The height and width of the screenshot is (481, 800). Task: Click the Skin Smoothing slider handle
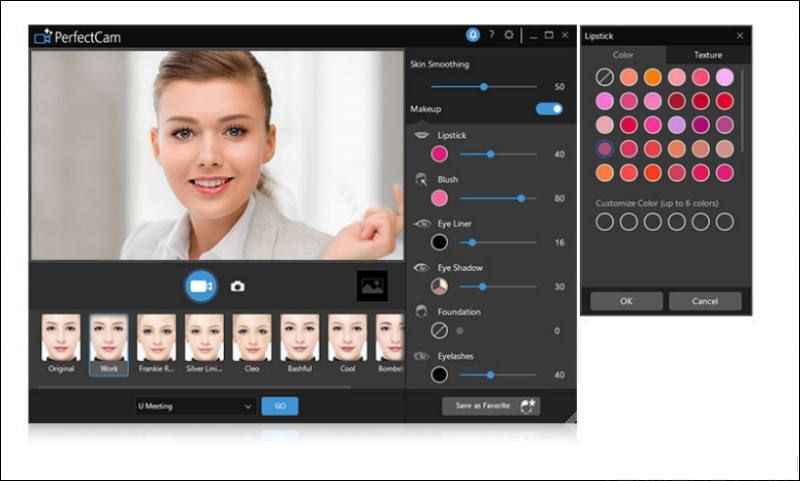coord(484,87)
